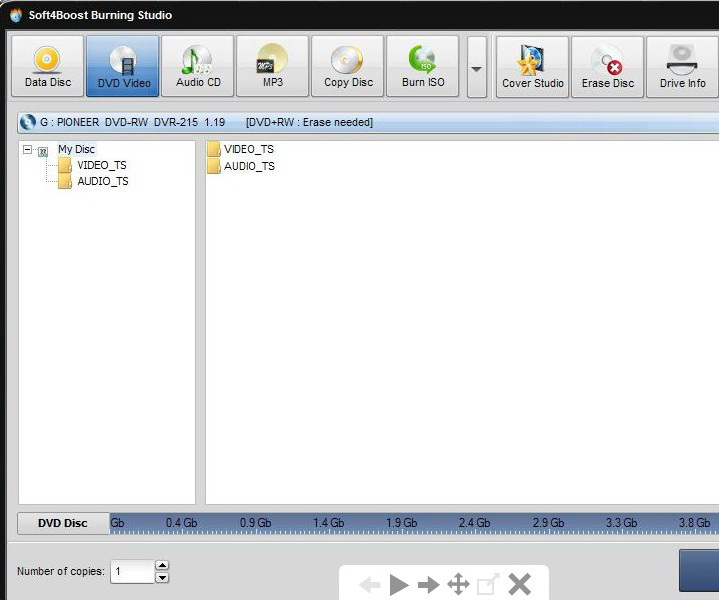Click the DVD Disc size selector button
This screenshot has height=600, width=719.
[63, 523]
